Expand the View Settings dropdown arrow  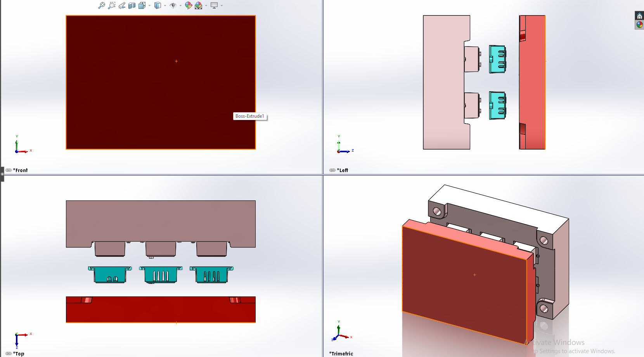tap(222, 6)
